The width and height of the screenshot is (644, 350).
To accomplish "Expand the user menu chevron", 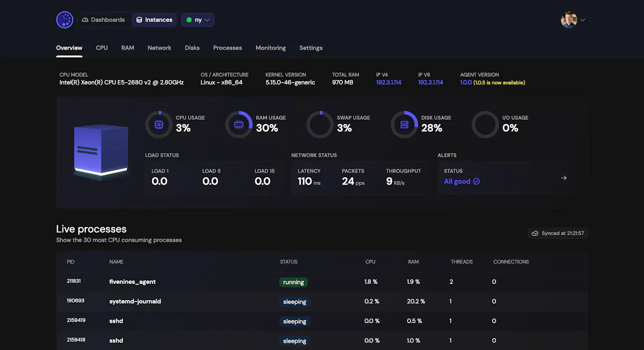I will coord(583,20).
